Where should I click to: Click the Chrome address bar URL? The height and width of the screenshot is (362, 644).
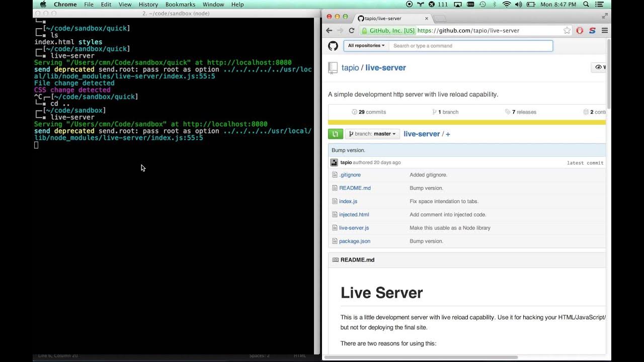coord(468,30)
